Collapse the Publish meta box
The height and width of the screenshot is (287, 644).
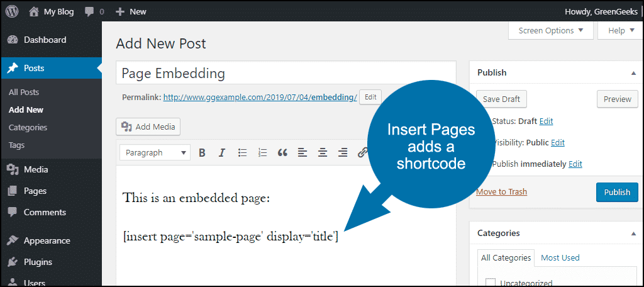(x=633, y=73)
